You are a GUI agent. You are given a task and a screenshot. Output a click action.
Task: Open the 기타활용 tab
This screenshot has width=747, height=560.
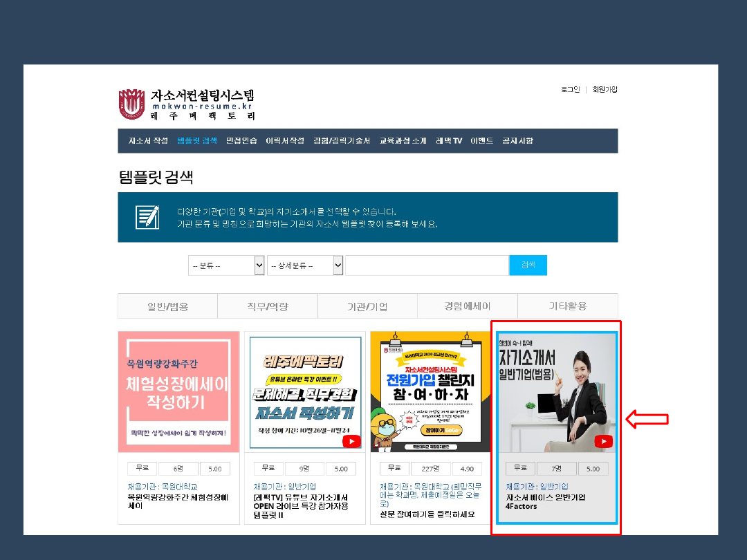567,306
